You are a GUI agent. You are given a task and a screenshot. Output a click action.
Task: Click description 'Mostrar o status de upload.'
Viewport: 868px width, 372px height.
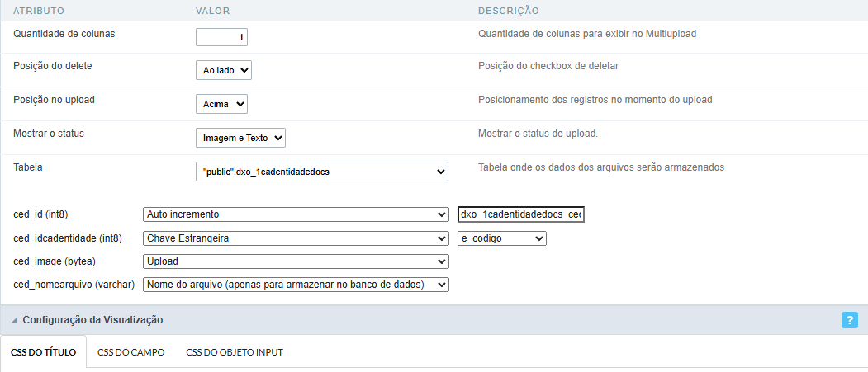tap(538, 134)
